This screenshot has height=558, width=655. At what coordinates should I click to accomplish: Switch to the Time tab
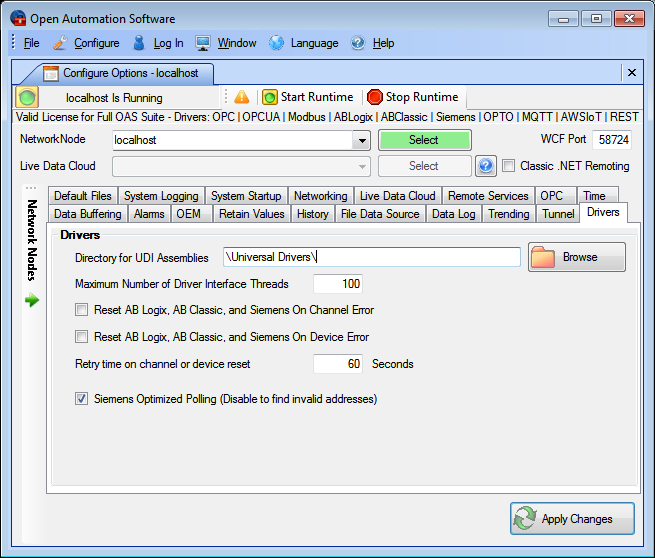click(597, 195)
